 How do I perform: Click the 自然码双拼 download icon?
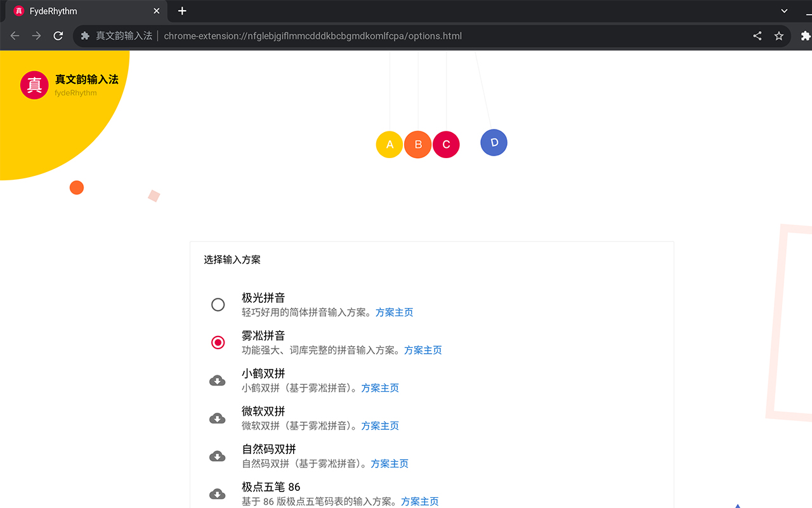pos(218,456)
